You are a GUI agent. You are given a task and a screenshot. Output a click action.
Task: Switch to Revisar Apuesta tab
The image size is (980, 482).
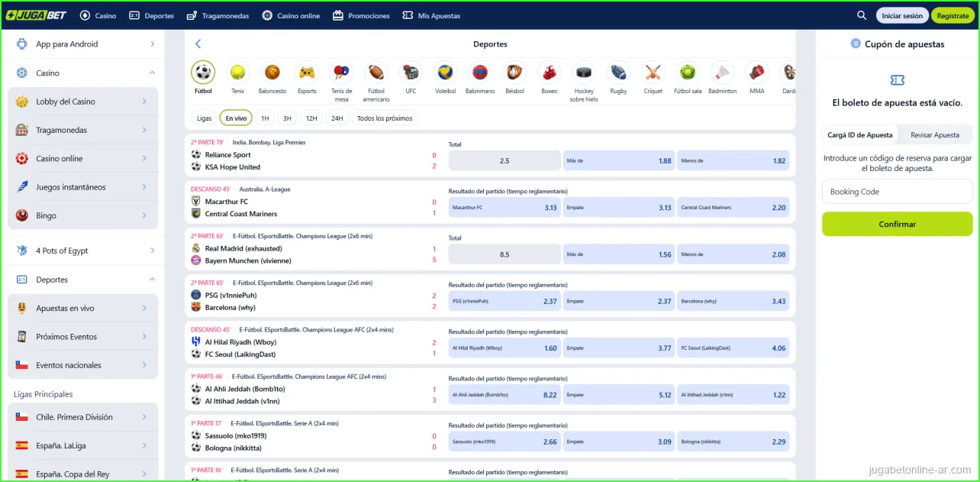[x=935, y=135]
